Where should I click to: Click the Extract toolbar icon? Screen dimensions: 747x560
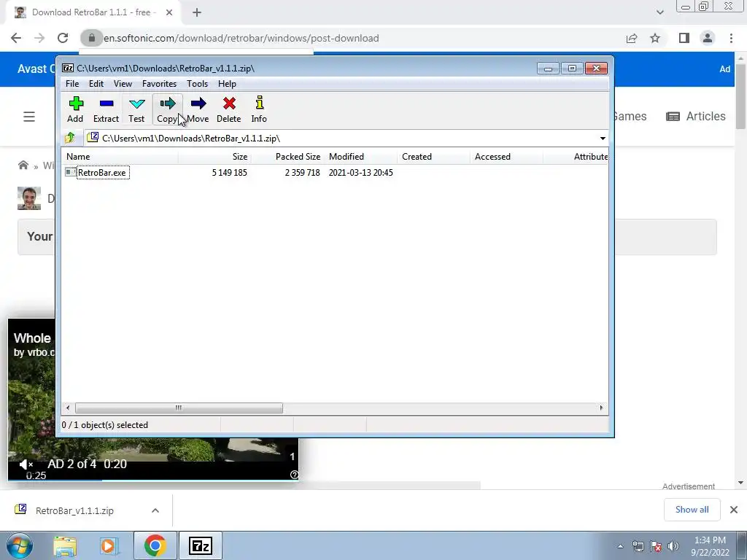pyautogui.click(x=106, y=109)
